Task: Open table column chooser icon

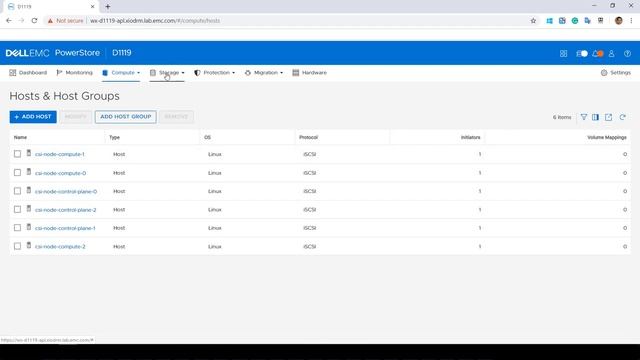Action: click(x=596, y=117)
